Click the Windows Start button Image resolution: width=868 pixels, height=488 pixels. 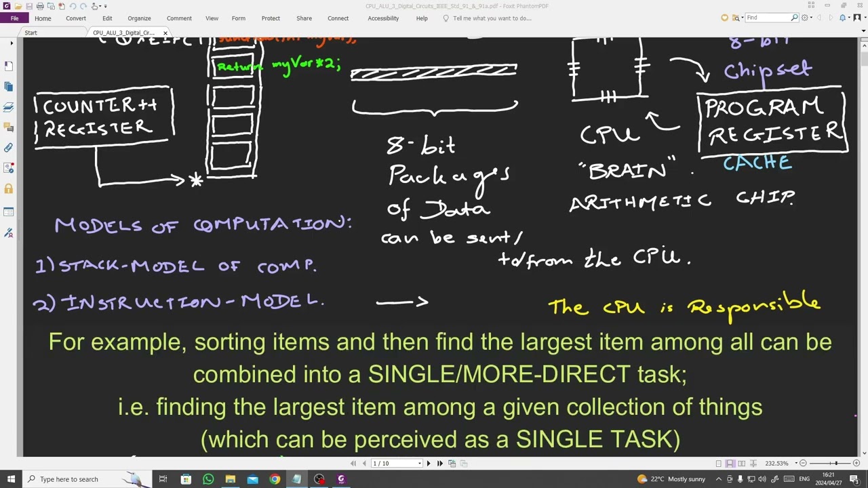[x=9, y=479]
